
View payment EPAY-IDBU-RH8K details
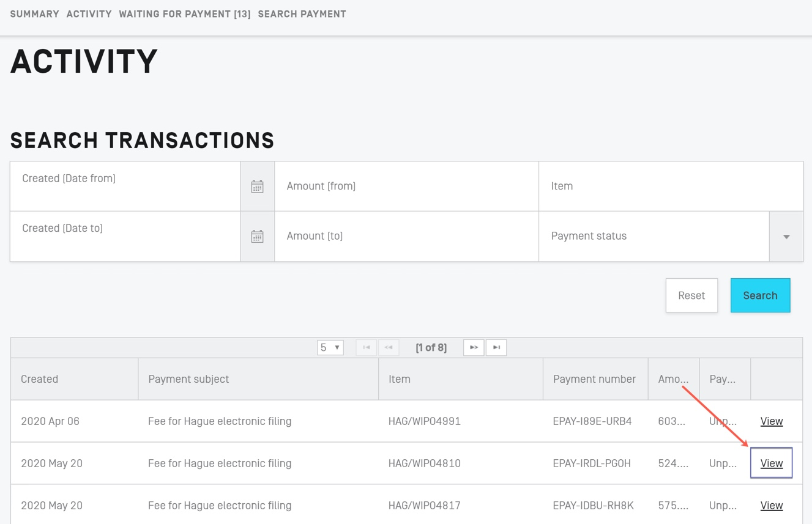tap(771, 506)
